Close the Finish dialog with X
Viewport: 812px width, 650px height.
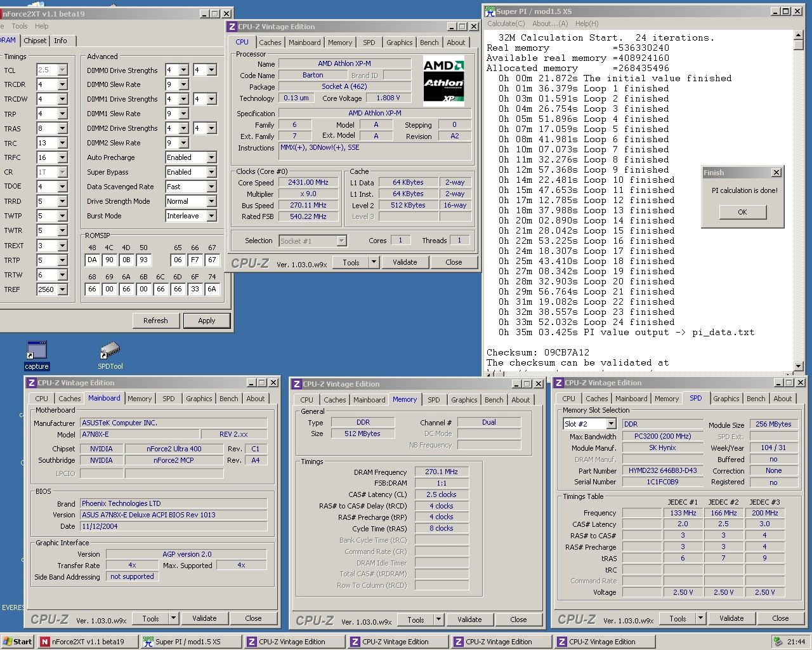(776, 173)
